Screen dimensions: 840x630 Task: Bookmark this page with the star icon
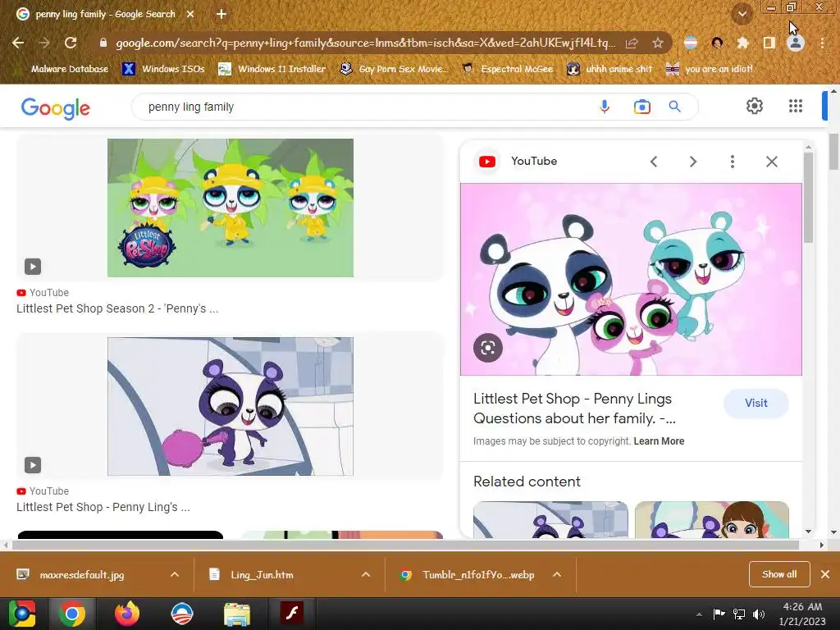pos(658,43)
